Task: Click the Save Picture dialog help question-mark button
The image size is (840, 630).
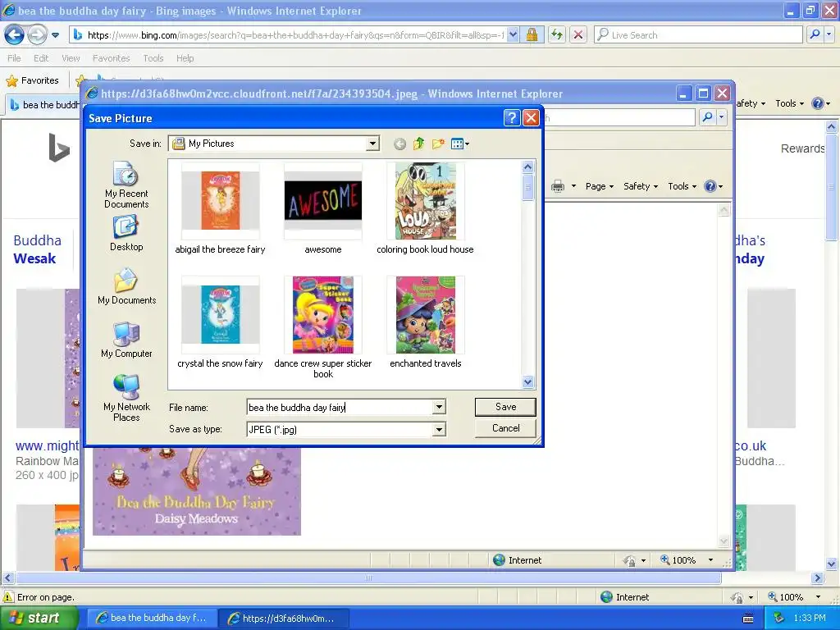Action: coord(512,118)
